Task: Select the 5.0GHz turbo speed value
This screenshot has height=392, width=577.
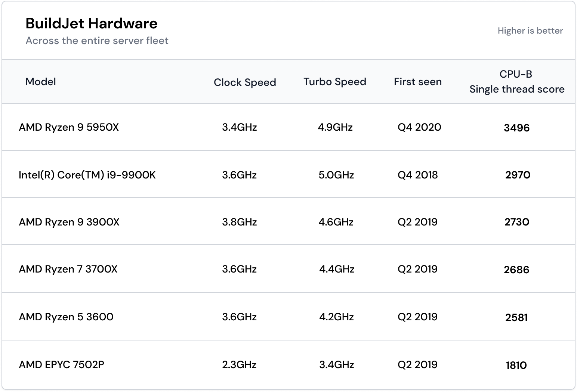Action: click(336, 175)
